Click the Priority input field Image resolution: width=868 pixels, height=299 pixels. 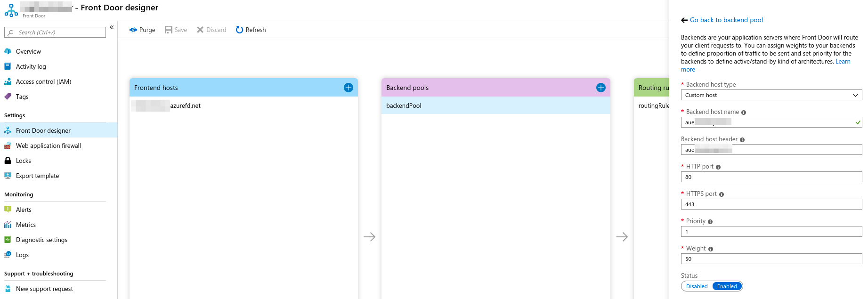pos(771,232)
